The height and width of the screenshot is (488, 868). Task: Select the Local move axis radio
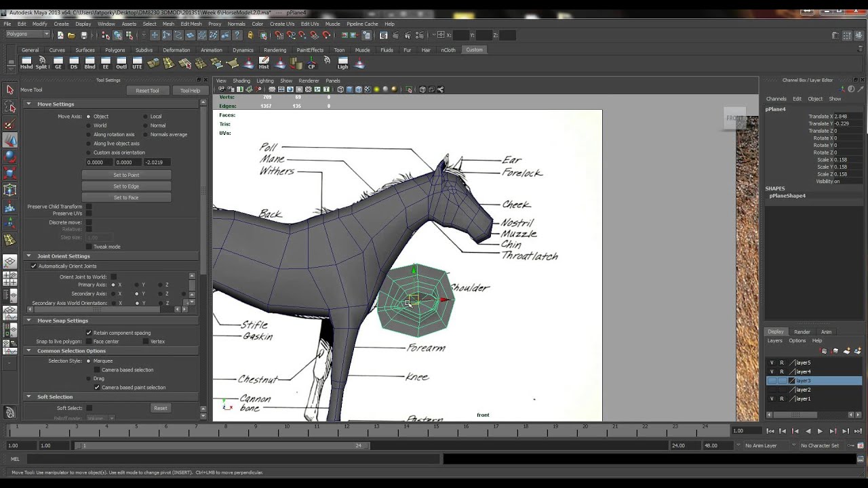point(145,117)
